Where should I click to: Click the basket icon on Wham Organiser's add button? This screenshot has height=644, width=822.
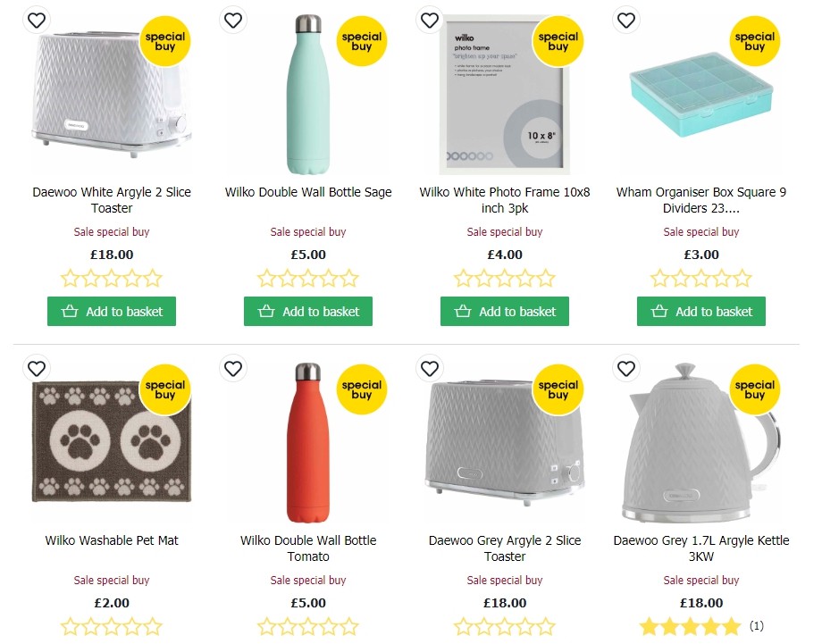point(658,311)
